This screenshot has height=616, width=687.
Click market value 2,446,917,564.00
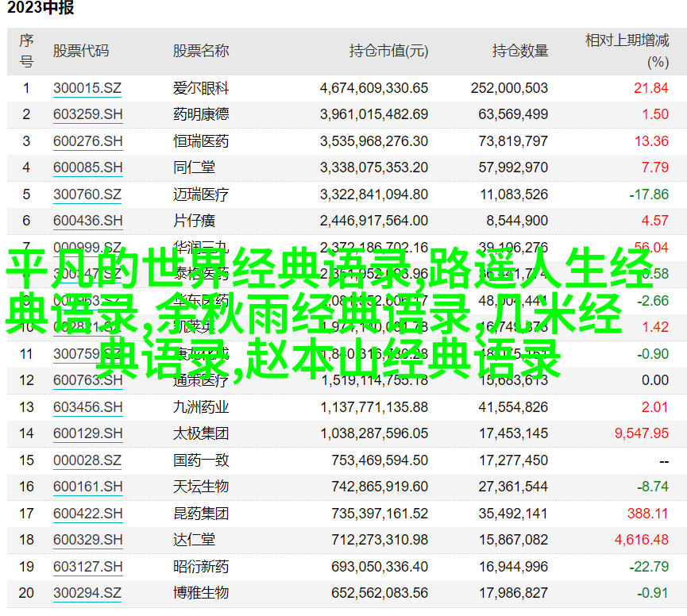(374, 220)
